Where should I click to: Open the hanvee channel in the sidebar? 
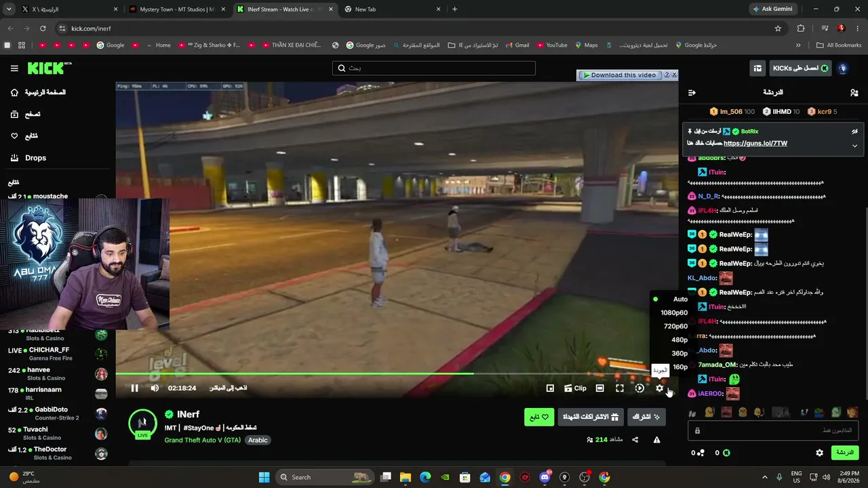57,374
